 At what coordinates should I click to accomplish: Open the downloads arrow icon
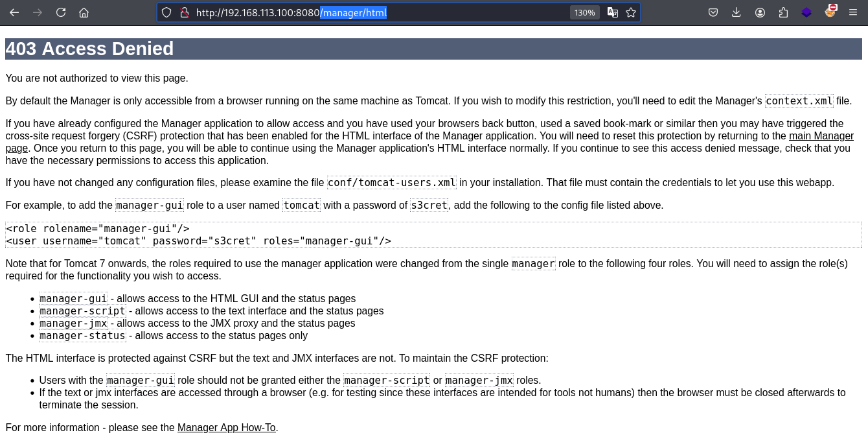click(737, 12)
